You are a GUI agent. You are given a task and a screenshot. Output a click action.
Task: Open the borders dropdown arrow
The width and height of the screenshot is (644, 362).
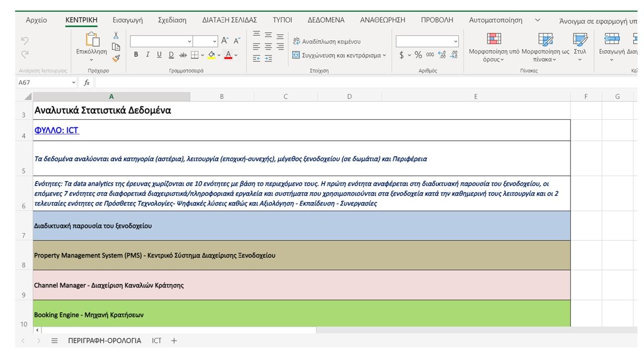[x=202, y=55]
